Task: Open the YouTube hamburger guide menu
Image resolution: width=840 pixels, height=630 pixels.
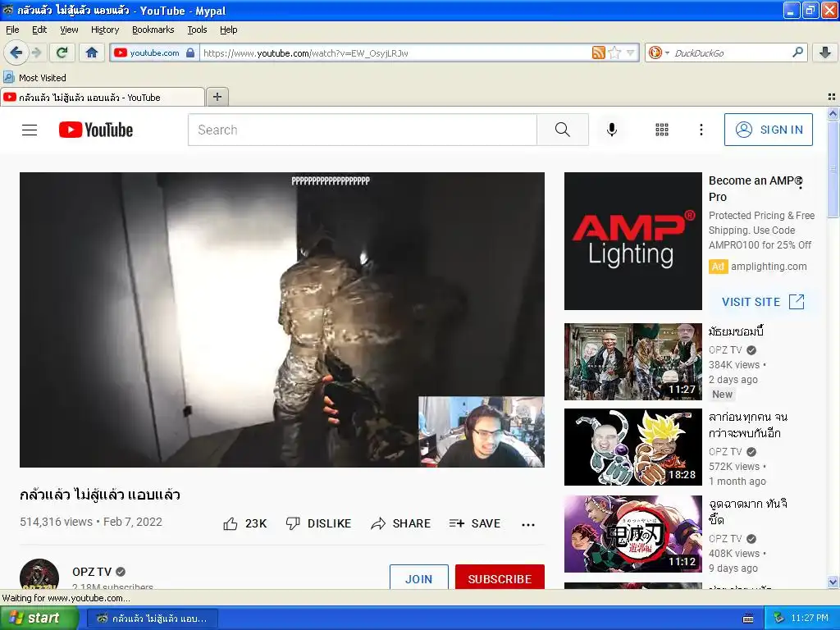Action: point(30,130)
